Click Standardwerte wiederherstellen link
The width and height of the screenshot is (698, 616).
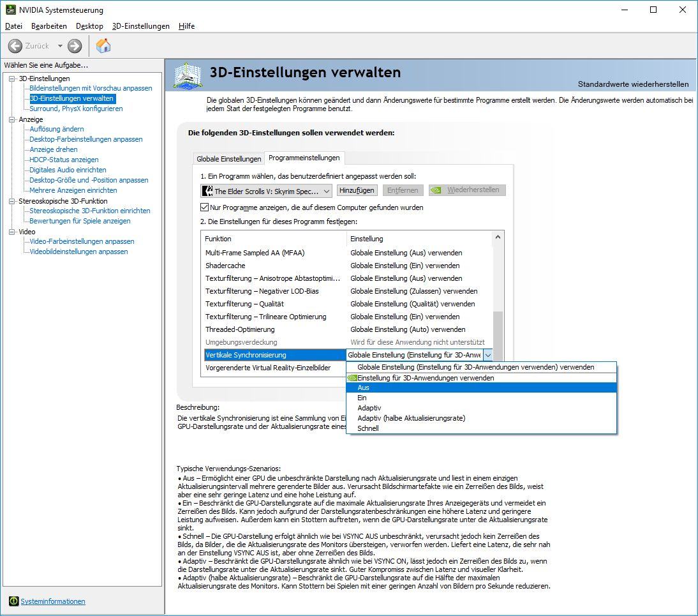633,84
